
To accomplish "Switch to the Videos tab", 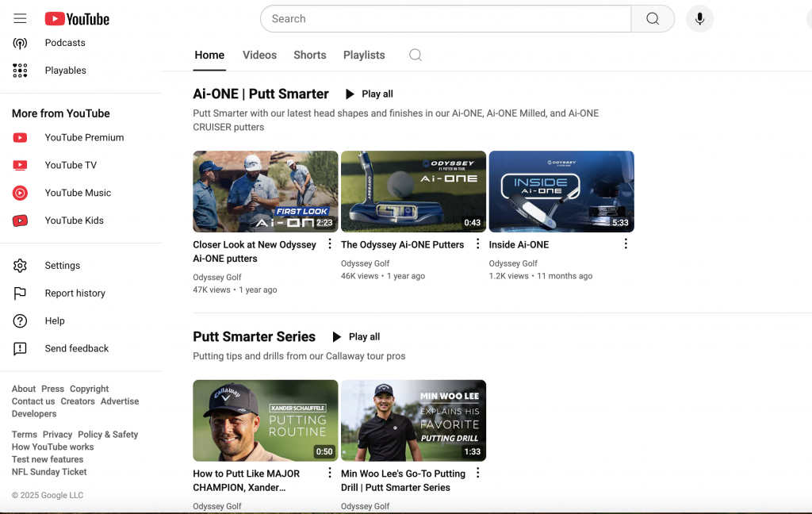I will 259,55.
